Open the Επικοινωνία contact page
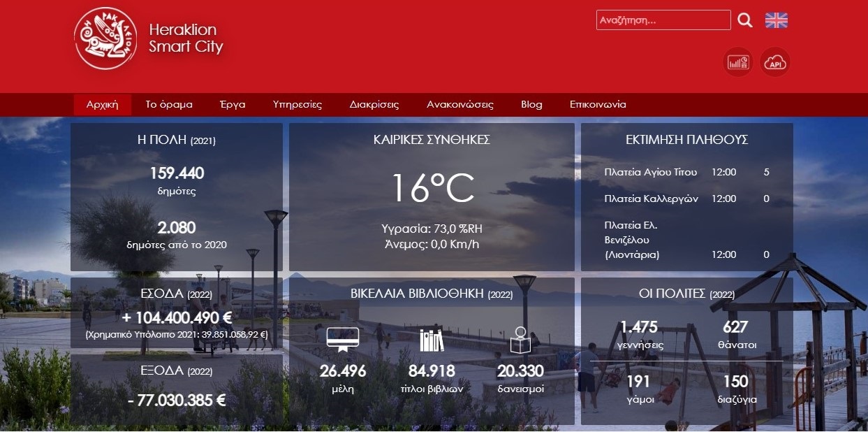The image size is (868, 432). click(x=598, y=105)
